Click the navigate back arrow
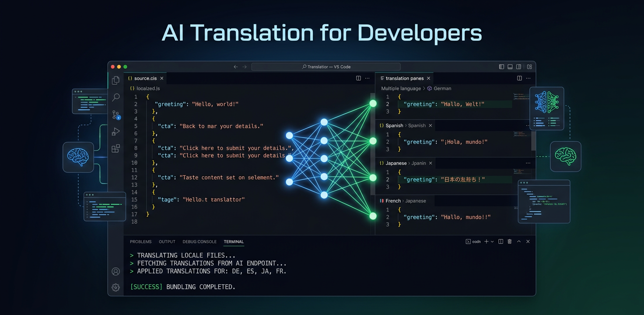This screenshot has width=644, height=315. coord(236,67)
